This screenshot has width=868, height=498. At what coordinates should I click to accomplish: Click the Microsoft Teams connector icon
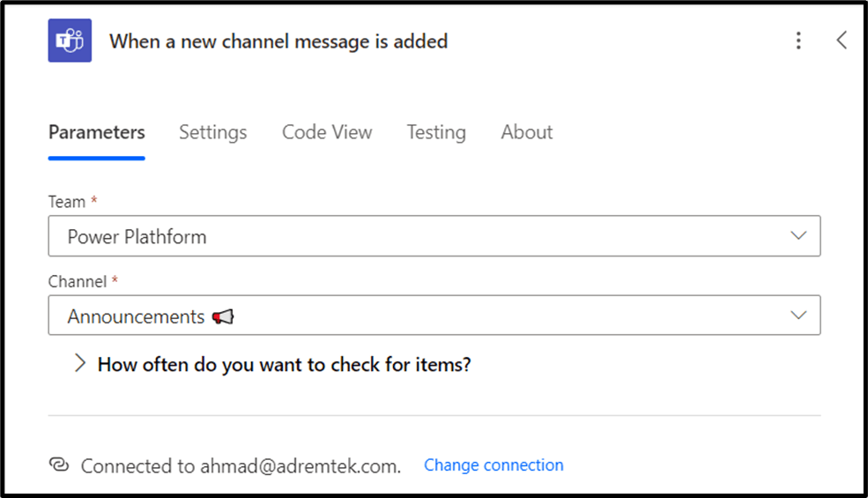70,41
